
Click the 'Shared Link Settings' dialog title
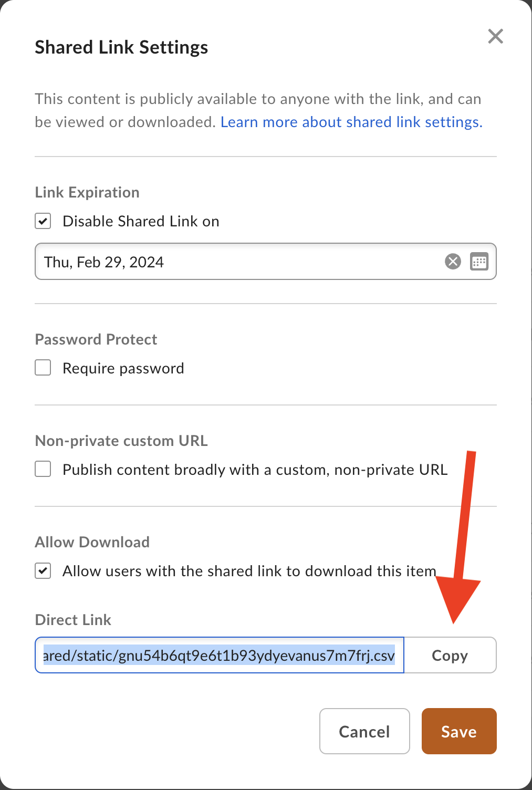click(121, 47)
